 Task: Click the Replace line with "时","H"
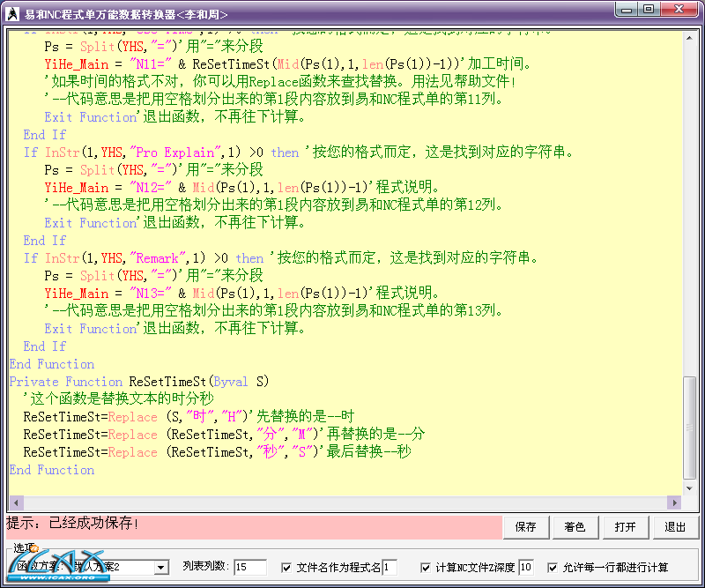(189, 417)
